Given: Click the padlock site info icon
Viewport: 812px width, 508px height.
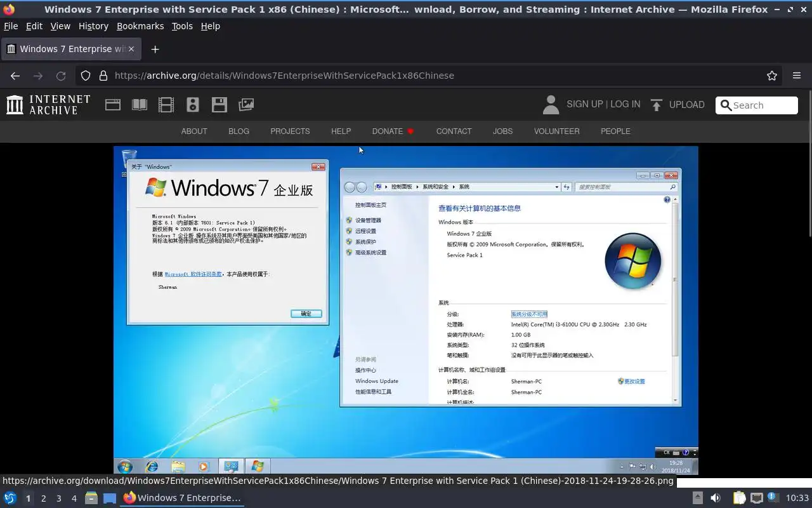Looking at the screenshot, I should (x=103, y=76).
